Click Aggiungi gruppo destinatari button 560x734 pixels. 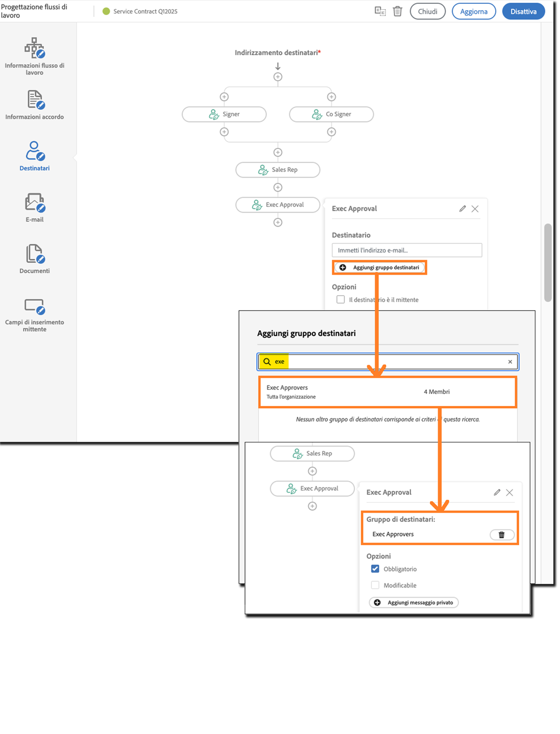click(x=380, y=268)
